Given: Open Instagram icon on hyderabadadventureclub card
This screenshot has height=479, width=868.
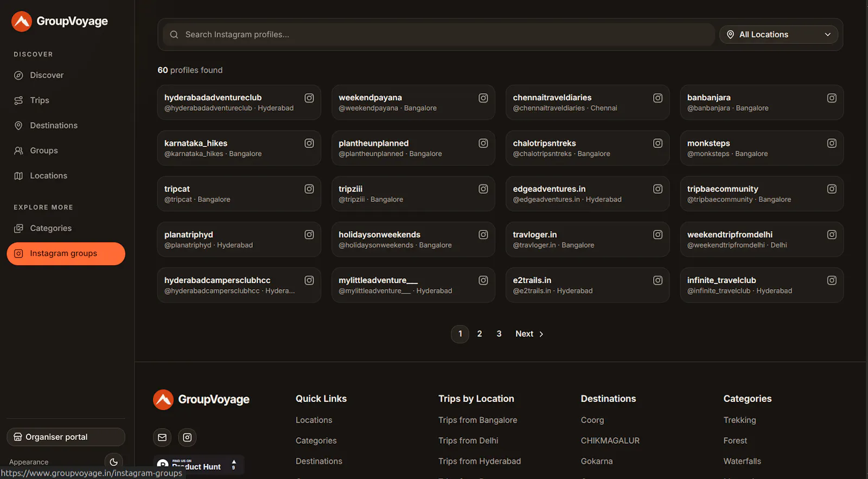Looking at the screenshot, I should coord(309,98).
